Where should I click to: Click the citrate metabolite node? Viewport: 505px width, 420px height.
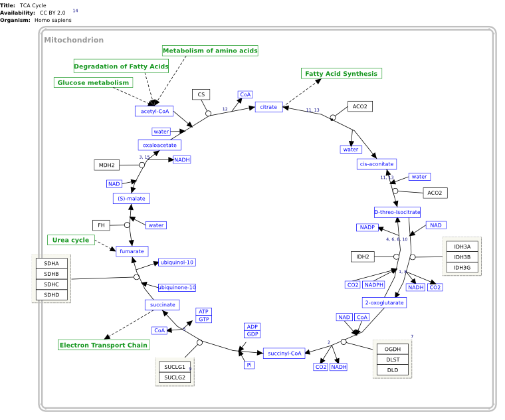(268, 107)
